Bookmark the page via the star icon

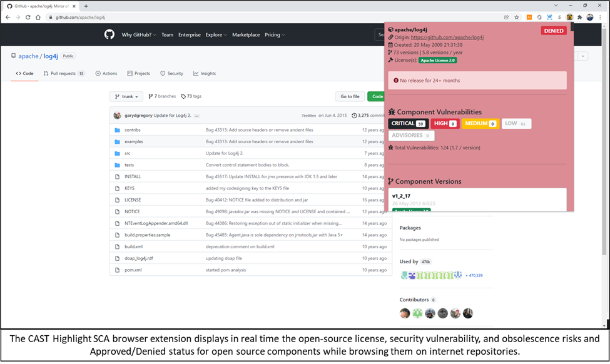[516, 18]
